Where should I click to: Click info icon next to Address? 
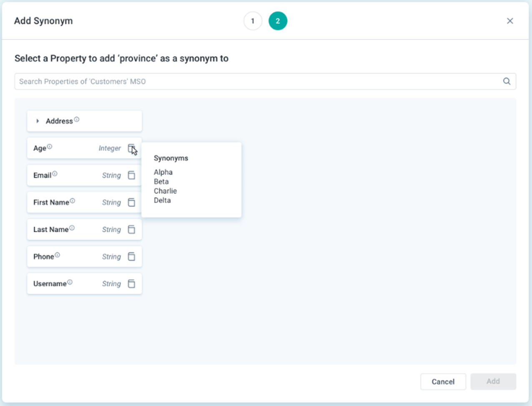click(77, 120)
